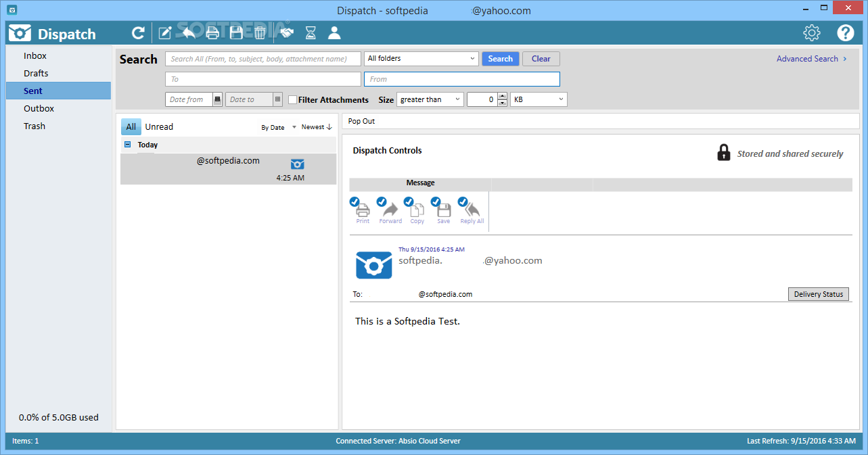This screenshot has width=868, height=455.
Task: Click into the Search All text field
Action: [263, 59]
